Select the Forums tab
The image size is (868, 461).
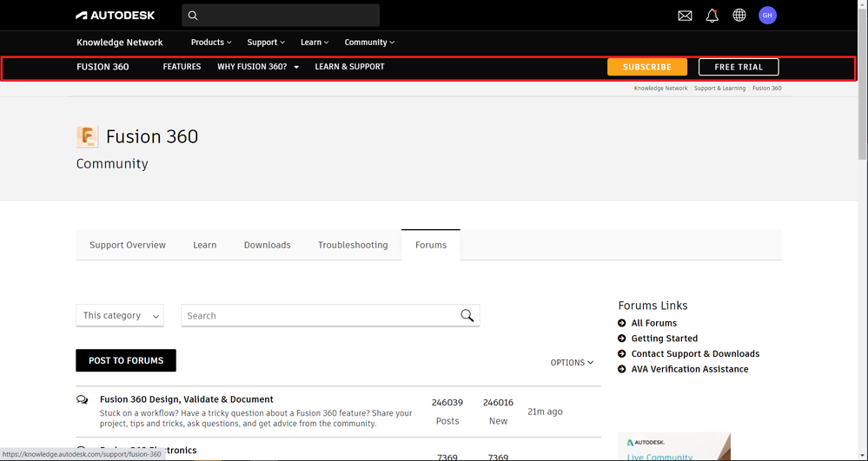point(431,245)
